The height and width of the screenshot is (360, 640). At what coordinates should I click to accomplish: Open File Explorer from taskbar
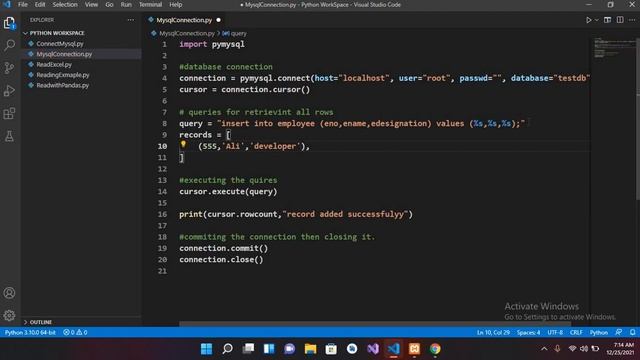[x=311, y=349]
